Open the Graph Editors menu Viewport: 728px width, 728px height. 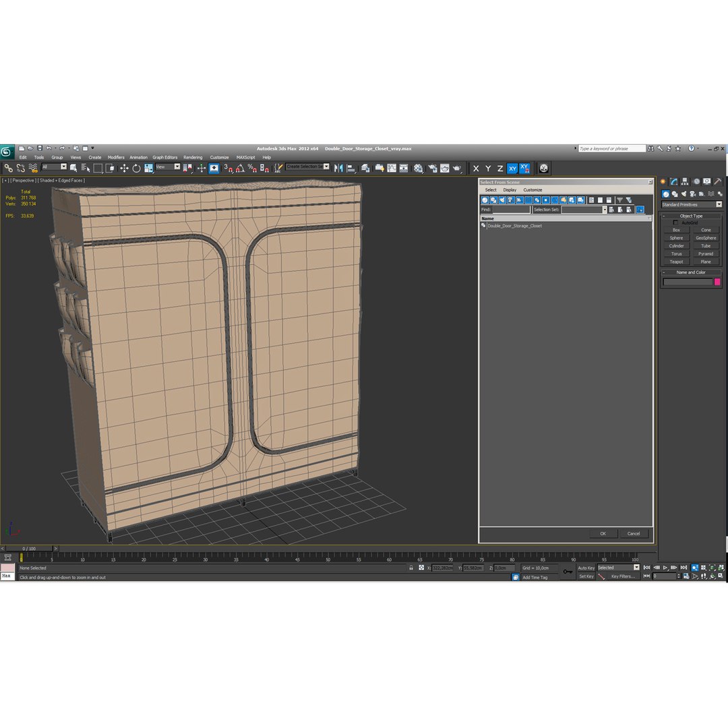[x=165, y=157]
